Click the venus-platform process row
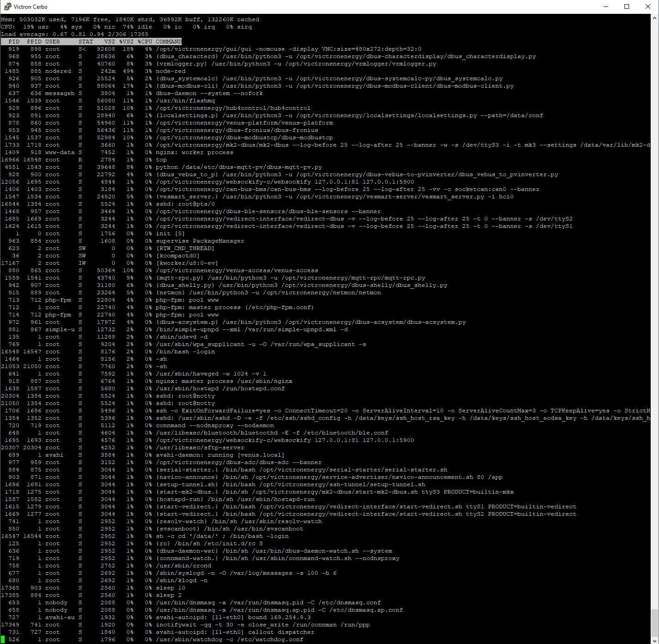659x644 pixels. pos(167,123)
